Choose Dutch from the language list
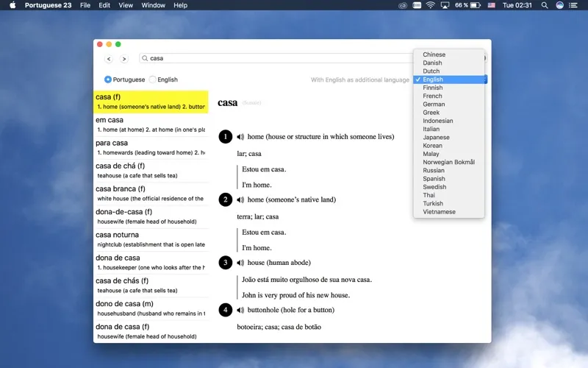The image size is (588, 368). [449, 71]
